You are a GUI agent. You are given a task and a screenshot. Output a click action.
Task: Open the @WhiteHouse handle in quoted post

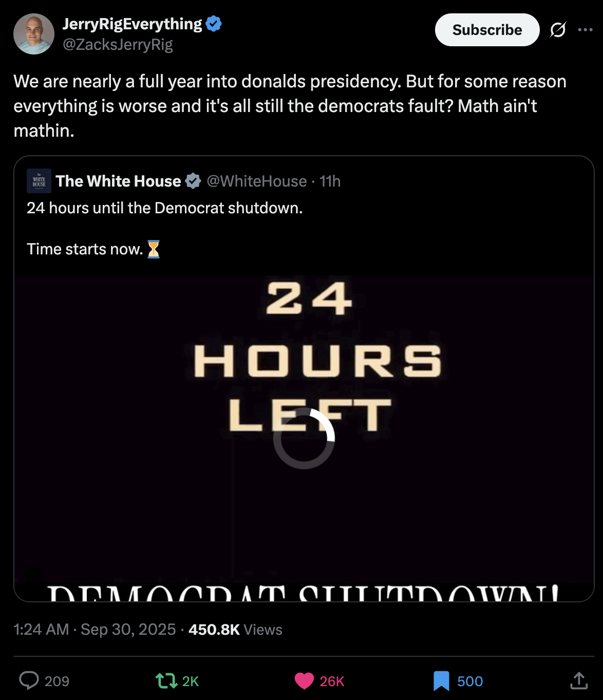click(257, 181)
